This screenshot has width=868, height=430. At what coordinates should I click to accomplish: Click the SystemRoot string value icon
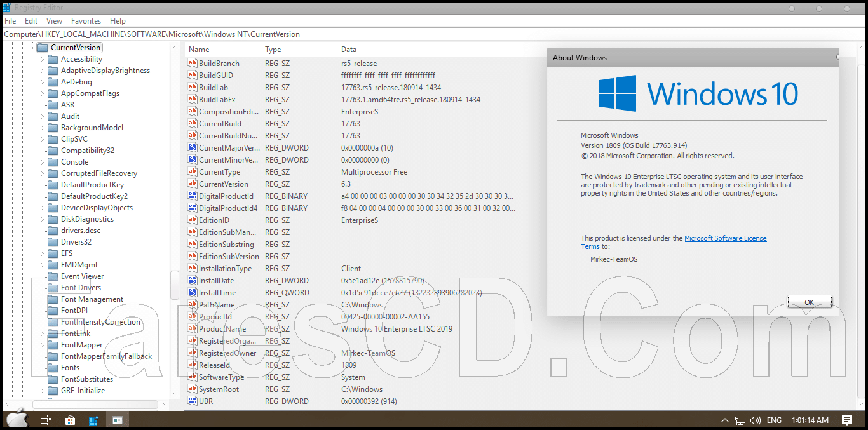coord(193,389)
